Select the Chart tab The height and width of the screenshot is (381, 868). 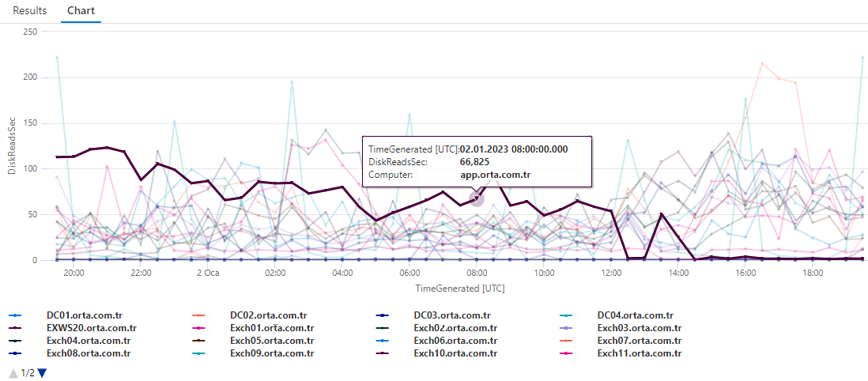coord(81,10)
